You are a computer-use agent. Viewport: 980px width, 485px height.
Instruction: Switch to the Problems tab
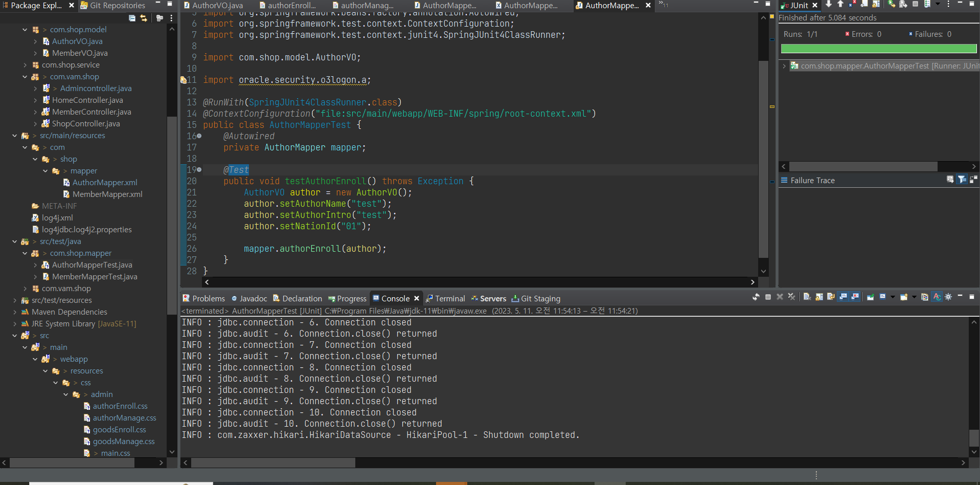[203, 298]
